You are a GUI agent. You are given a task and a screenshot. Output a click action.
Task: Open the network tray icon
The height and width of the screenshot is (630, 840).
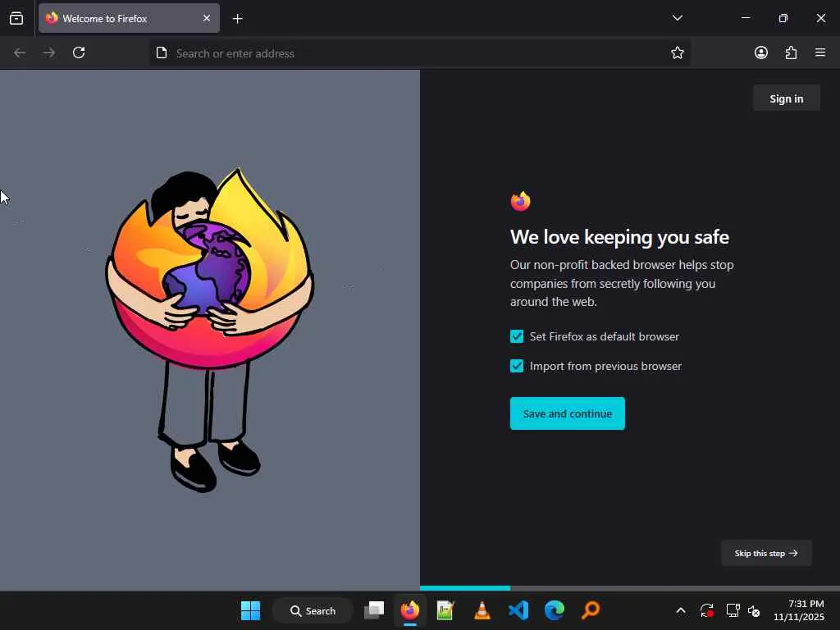point(733,610)
